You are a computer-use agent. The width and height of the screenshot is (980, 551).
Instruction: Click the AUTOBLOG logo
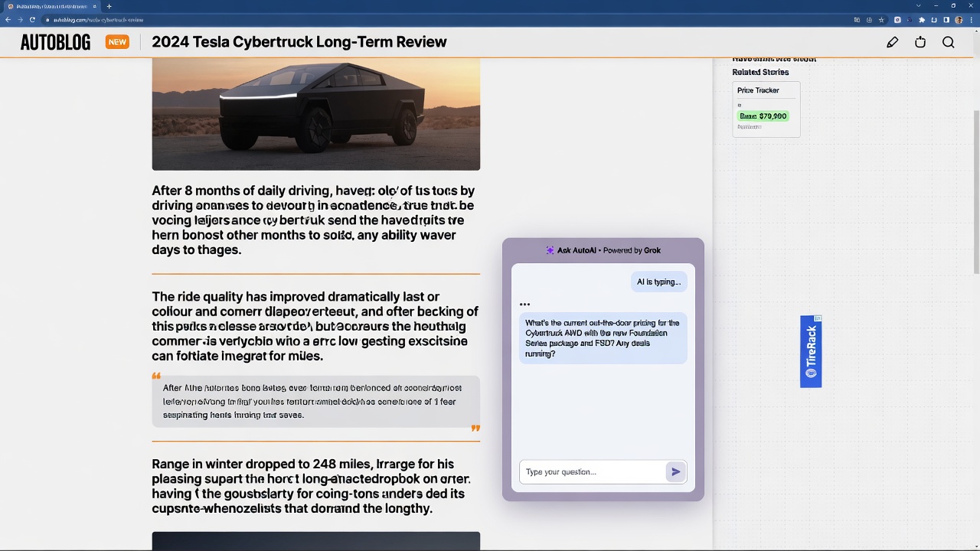(55, 42)
